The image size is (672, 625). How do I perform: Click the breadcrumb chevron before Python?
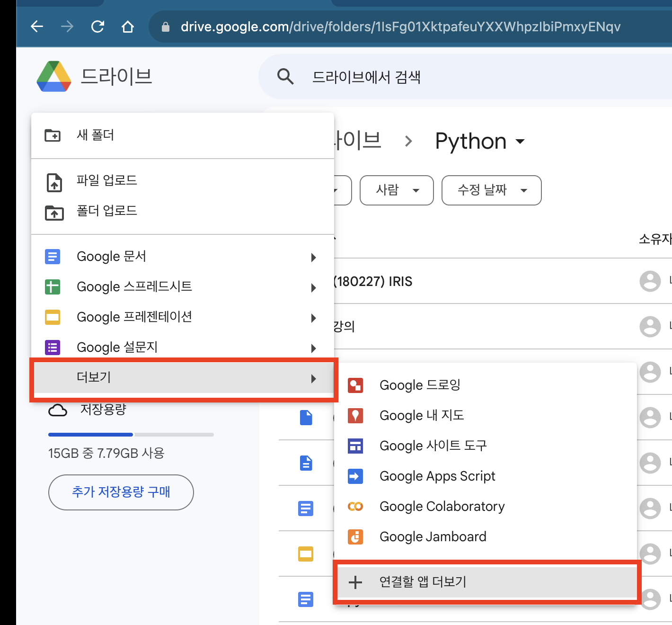409,141
